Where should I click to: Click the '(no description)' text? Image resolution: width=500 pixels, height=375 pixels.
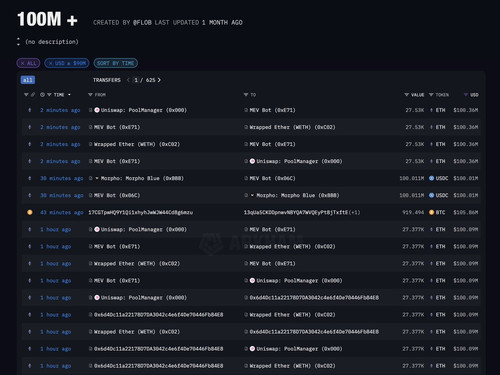click(52, 42)
